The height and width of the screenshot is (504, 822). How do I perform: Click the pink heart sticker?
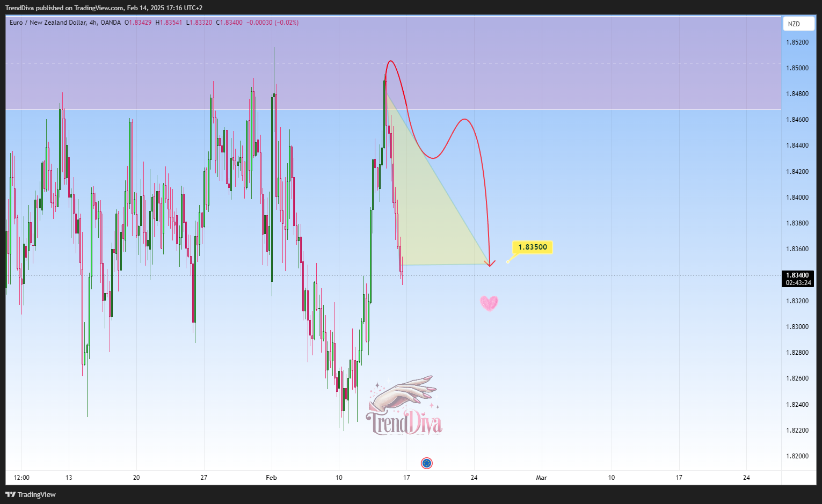coord(489,303)
